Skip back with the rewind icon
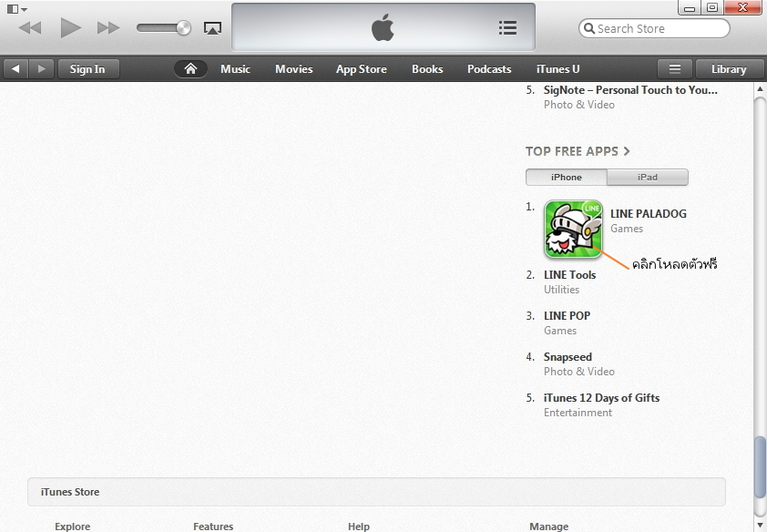The image size is (767, 532). pos(30,28)
